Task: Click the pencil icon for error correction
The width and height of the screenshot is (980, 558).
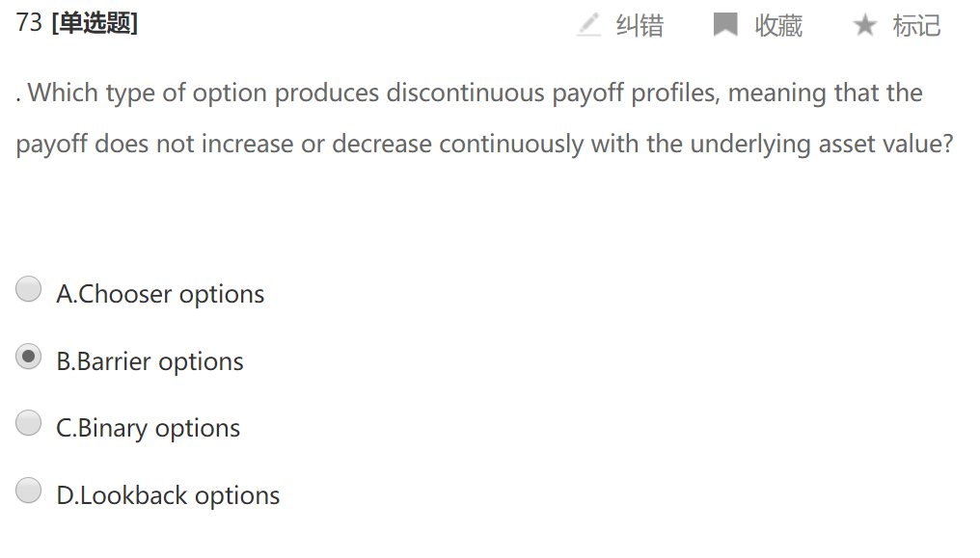Action: (x=588, y=25)
